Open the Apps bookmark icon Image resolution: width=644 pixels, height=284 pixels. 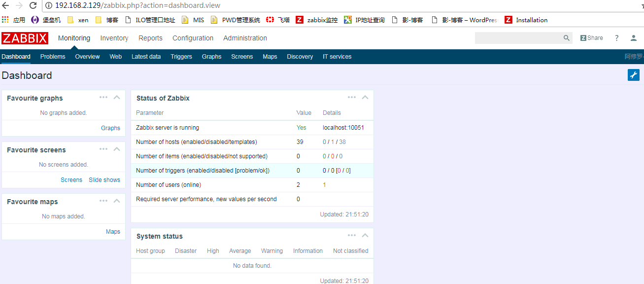[5, 20]
